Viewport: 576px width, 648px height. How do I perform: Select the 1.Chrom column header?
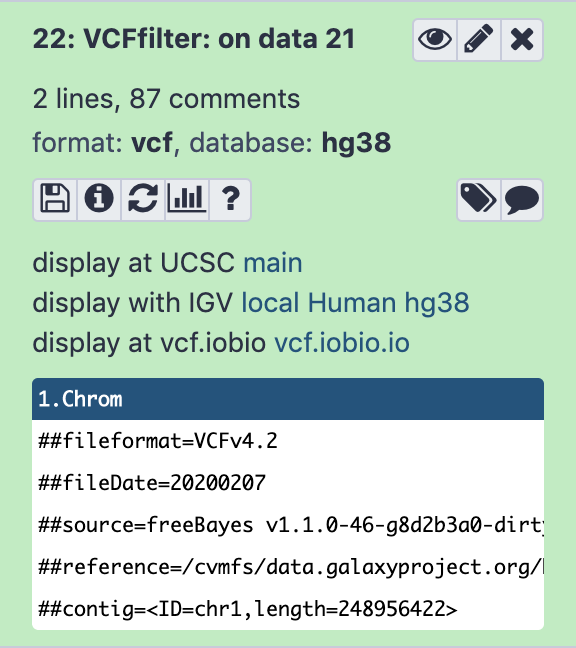pos(288,399)
